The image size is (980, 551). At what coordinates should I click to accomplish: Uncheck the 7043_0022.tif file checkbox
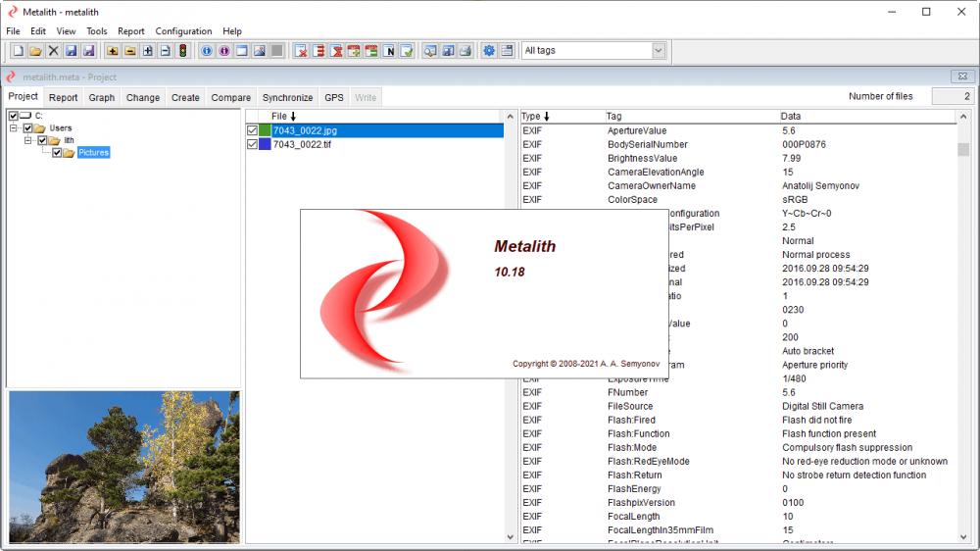click(x=252, y=144)
